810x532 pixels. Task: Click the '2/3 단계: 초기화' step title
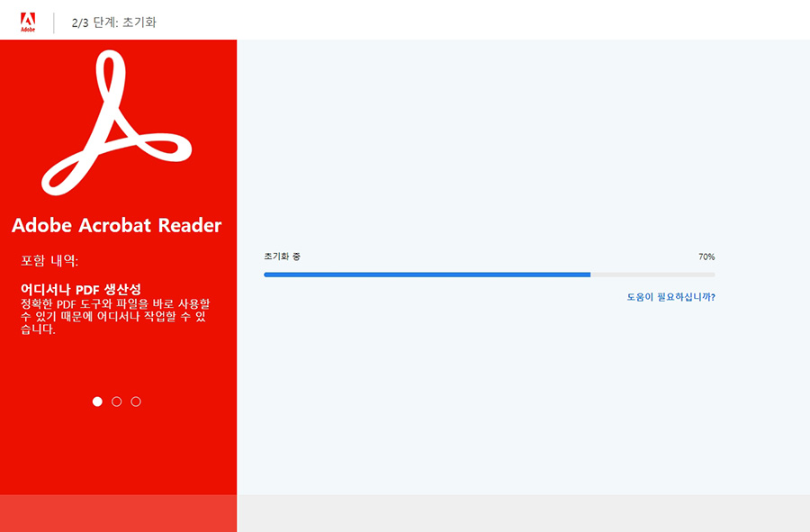pos(114,23)
